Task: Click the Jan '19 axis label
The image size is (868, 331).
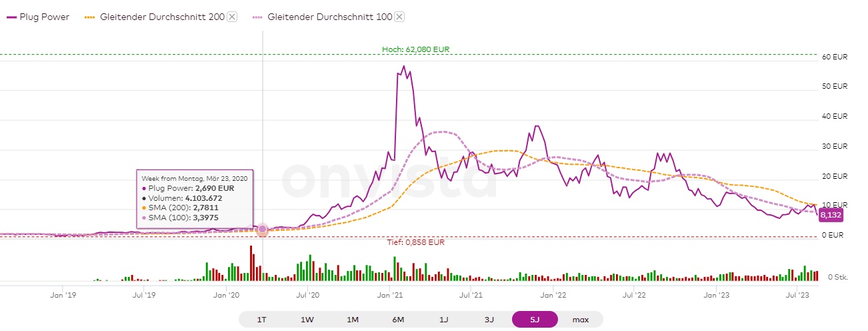Action: (x=62, y=294)
